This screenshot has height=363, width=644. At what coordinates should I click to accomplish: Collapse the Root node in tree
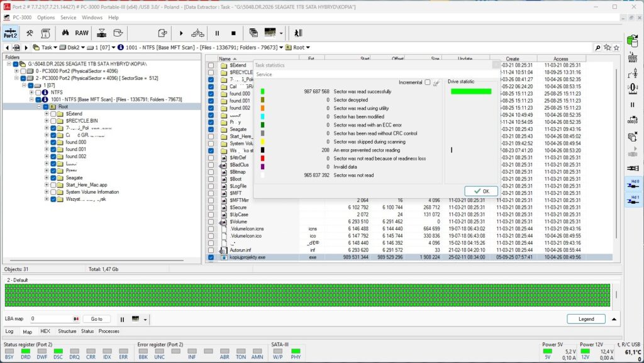click(x=39, y=107)
